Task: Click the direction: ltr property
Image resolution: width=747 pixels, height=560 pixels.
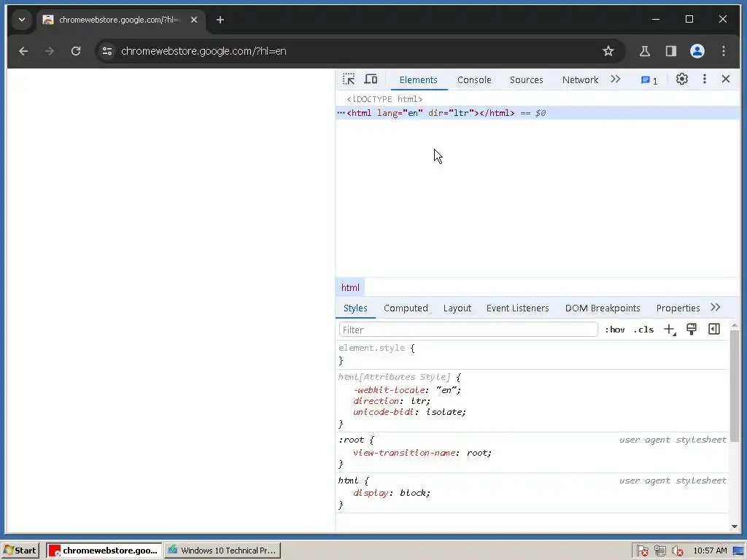Action: [392, 401]
